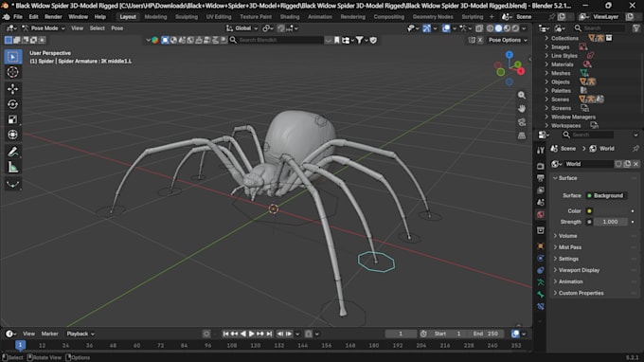This screenshot has width=644, height=362.
Task: Open the Object Data armature properties tab
Action: 541,282
